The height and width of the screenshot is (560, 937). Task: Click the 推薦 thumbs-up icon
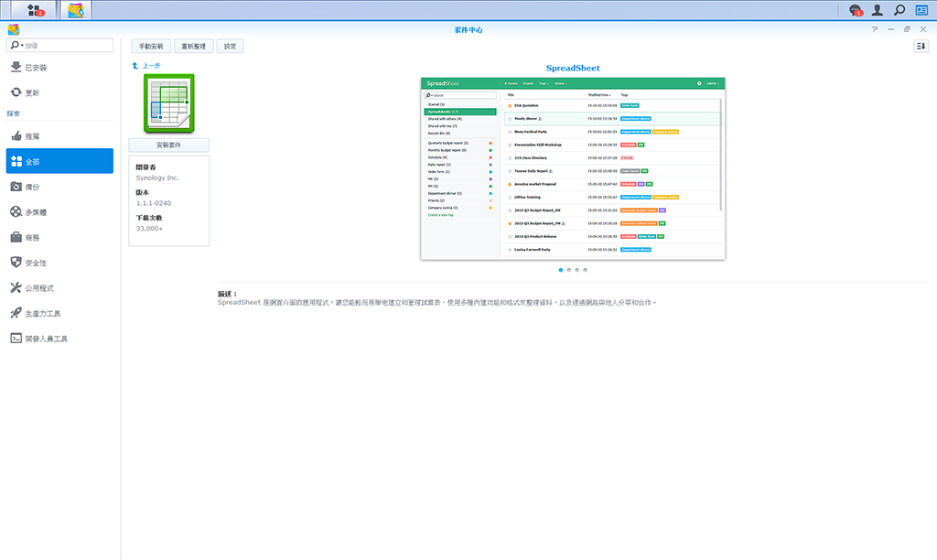(x=16, y=136)
